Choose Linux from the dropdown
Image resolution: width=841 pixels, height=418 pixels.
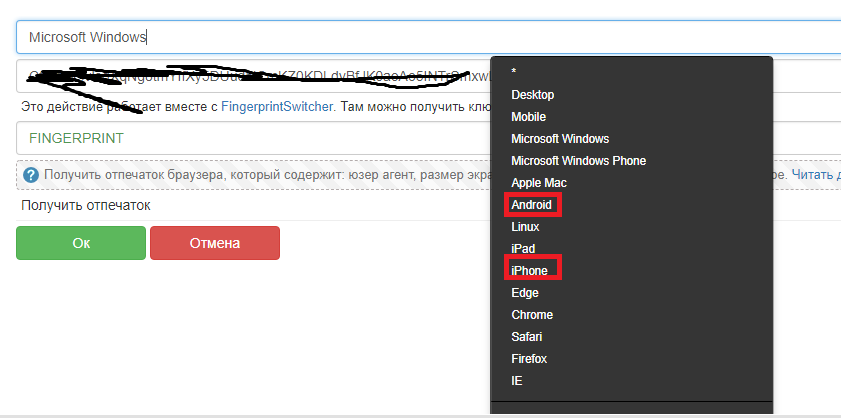[x=525, y=227]
